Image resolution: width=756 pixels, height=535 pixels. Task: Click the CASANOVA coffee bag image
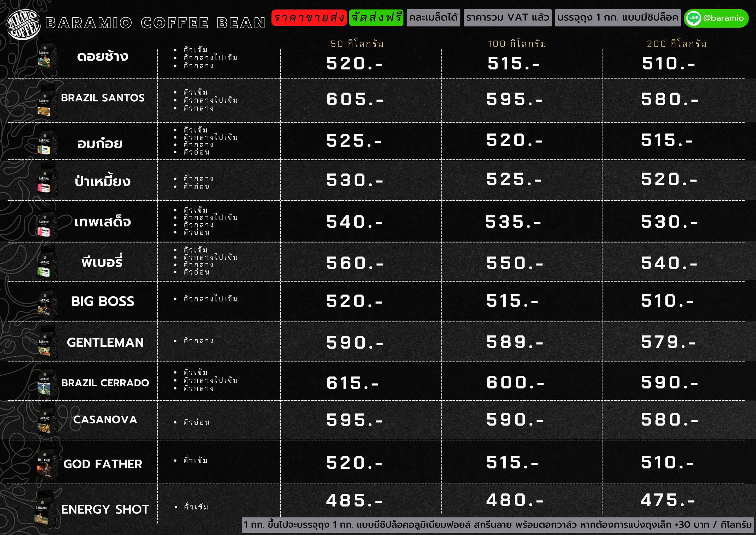(x=47, y=419)
